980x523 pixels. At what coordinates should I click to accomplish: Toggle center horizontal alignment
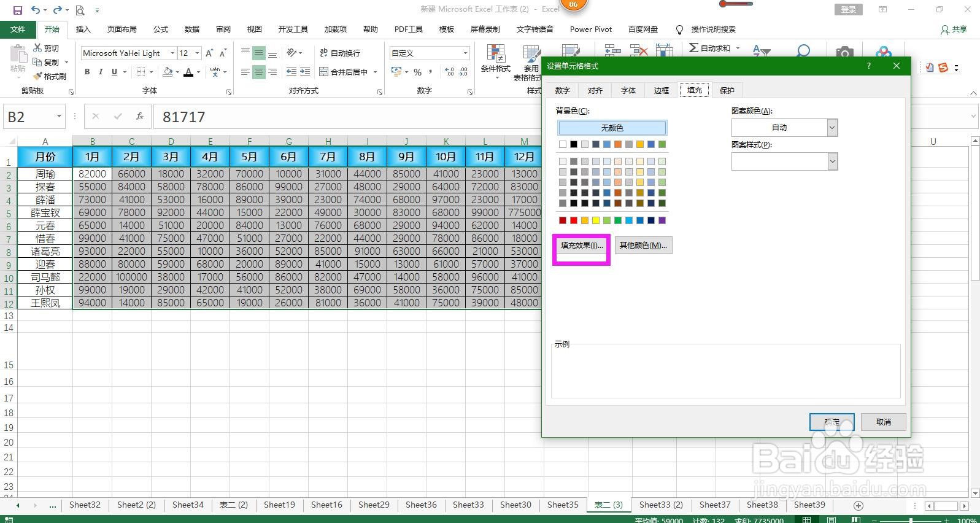click(x=259, y=72)
